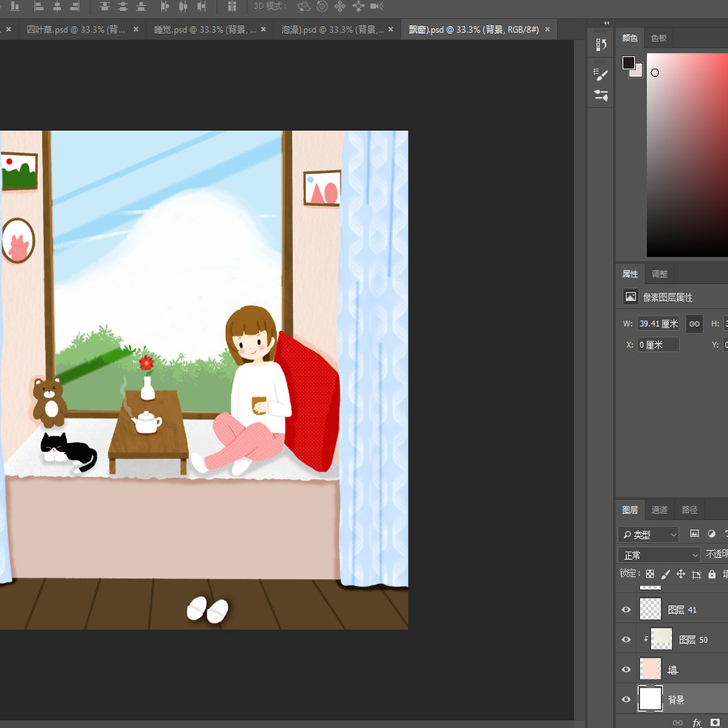Select the 3D roll object mode icon
Image resolution: width=728 pixels, height=728 pixels.
click(322, 6)
